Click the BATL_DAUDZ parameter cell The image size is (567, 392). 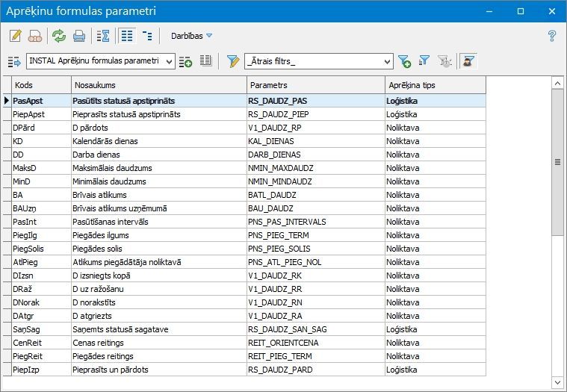(x=316, y=195)
